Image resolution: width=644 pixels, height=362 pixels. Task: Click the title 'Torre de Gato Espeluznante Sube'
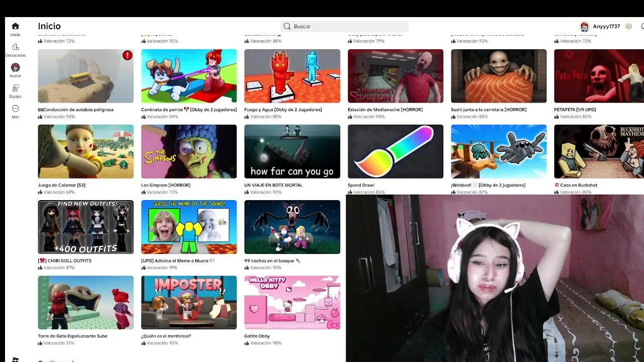click(x=72, y=336)
